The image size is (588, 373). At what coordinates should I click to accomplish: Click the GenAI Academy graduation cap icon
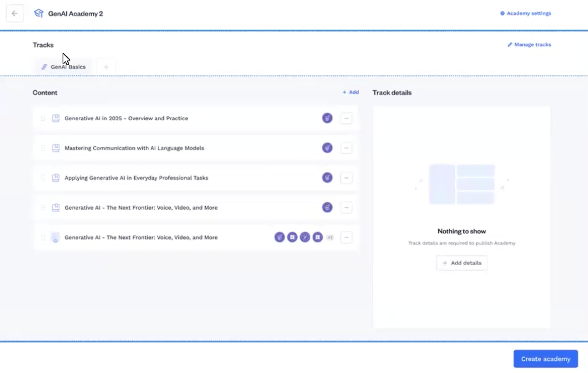click(39, 13)
